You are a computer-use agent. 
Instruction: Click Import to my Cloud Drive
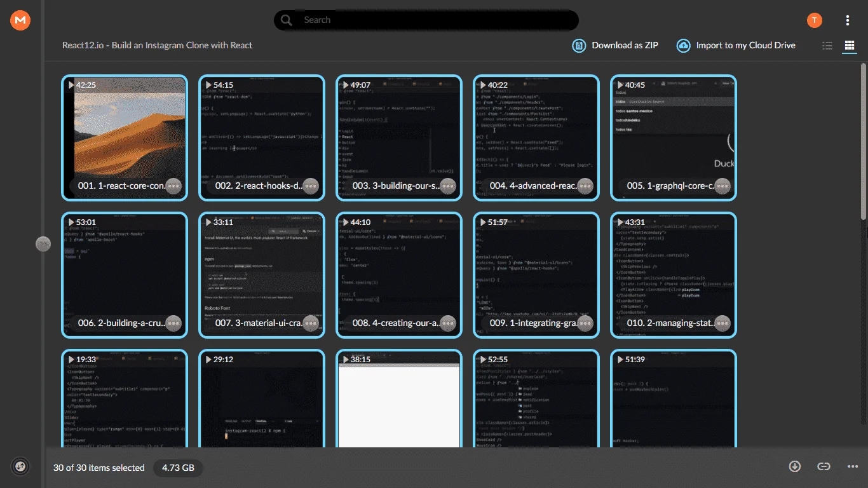click(736, 45)
